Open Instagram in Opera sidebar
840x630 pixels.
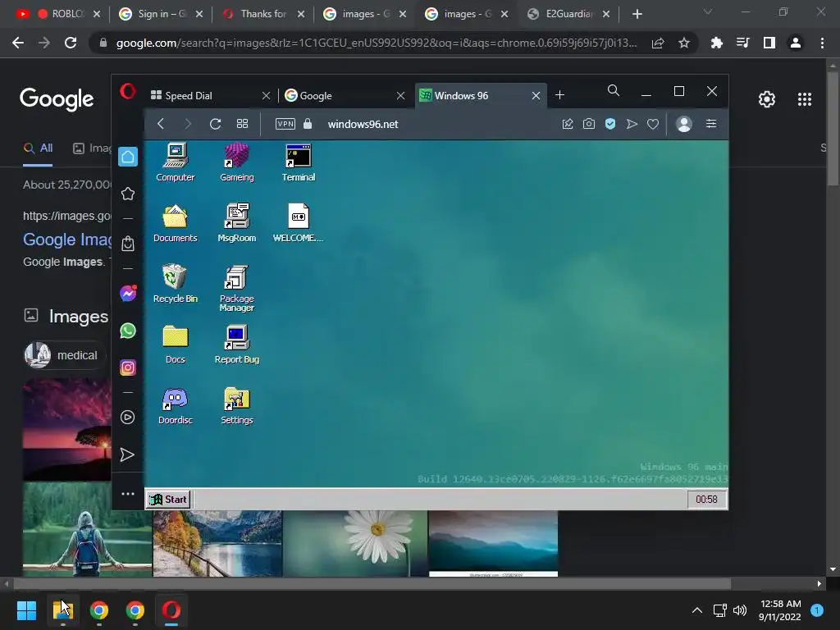(127, 367)
